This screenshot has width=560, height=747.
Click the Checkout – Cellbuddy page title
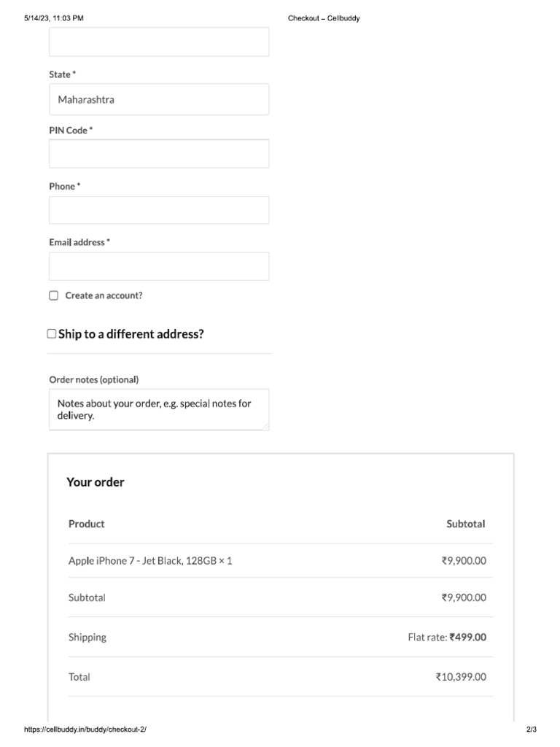point(324,18)
